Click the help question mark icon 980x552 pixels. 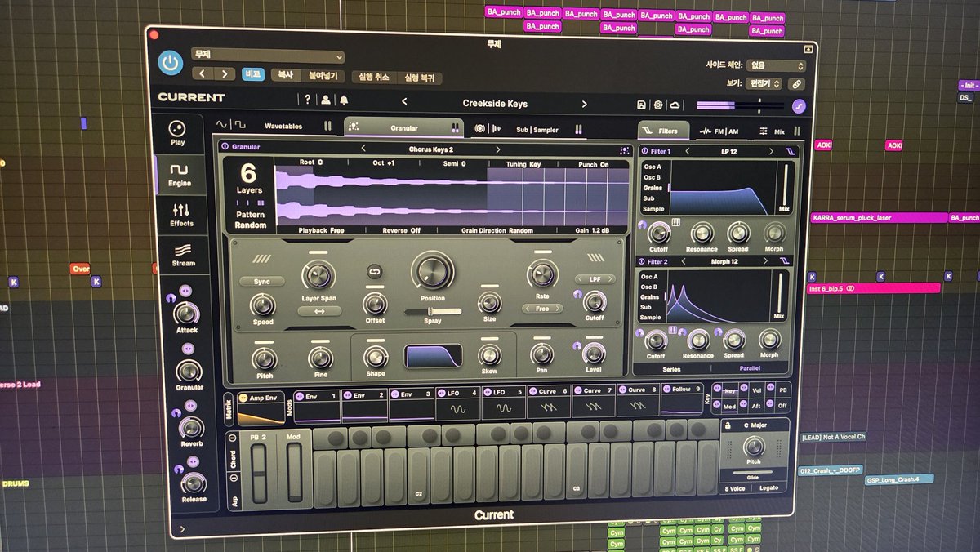[308, 100]
